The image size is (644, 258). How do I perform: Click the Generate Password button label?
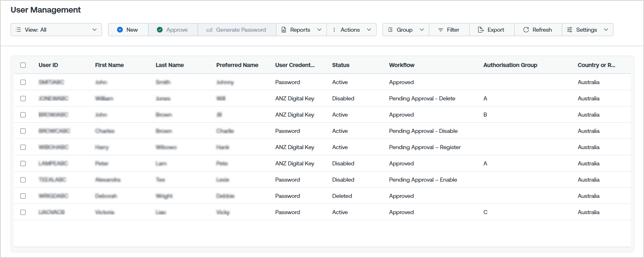click(x=241, y=30)
